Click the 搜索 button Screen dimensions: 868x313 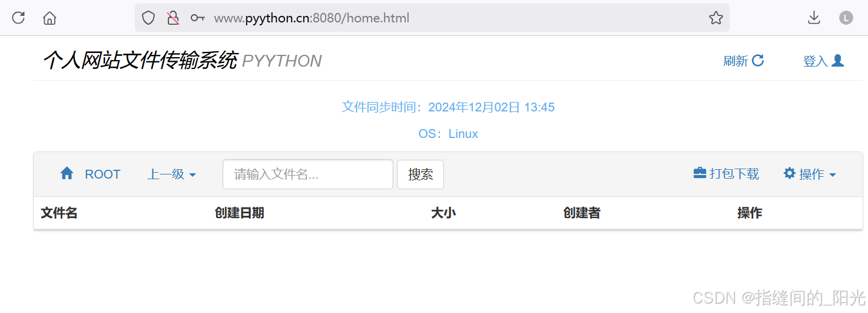coord(420,174)
